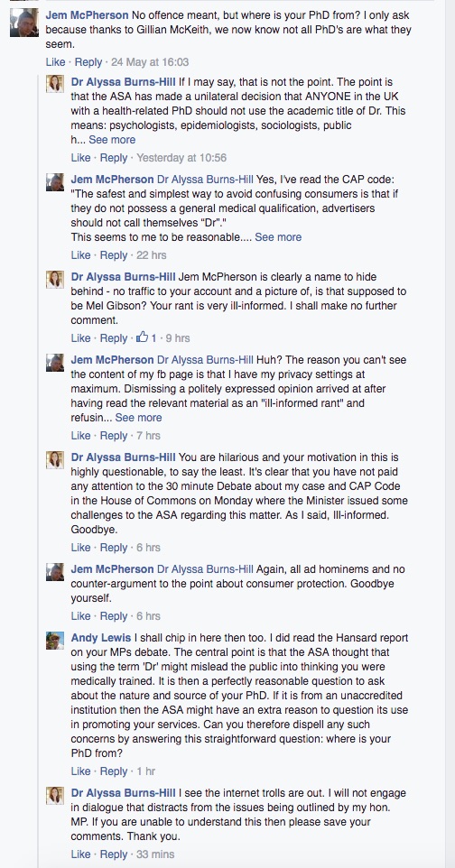Open Jem McPherson's top comment avatar

24,23
